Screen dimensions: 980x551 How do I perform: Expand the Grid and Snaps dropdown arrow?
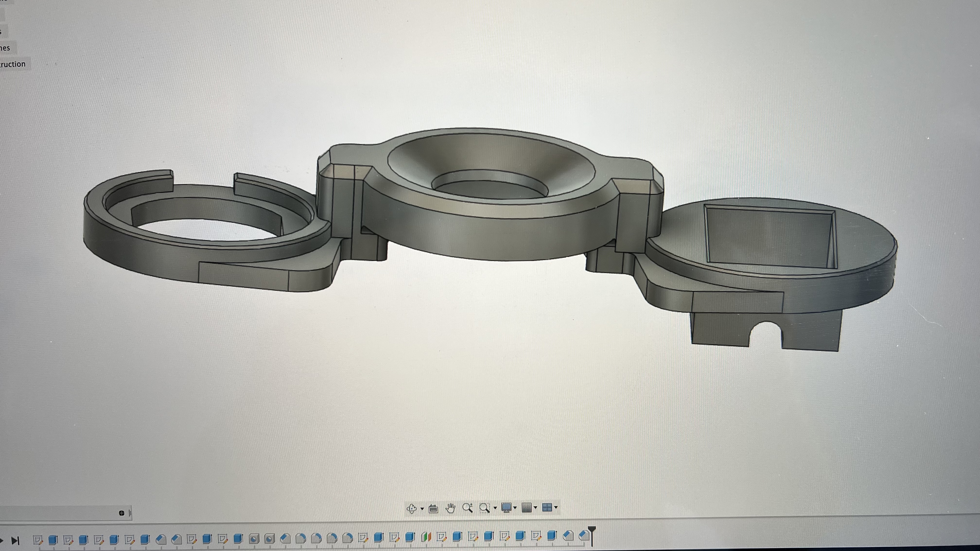point(536,508)
